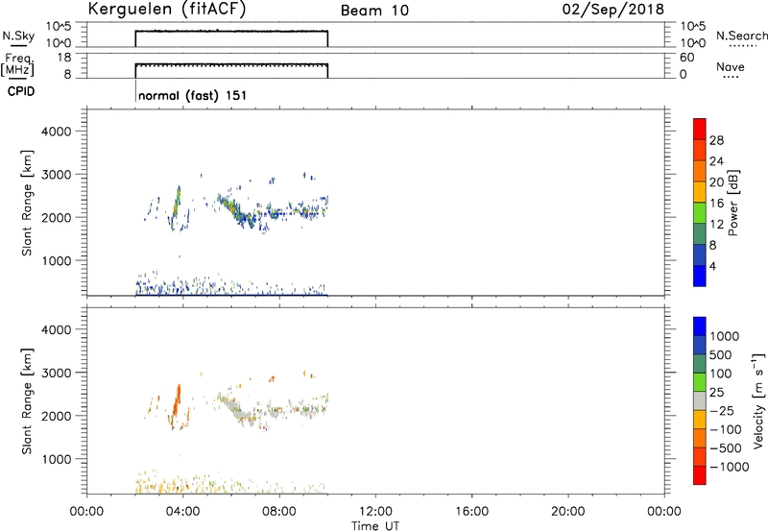The width and height of the screenshot is (768, 532).
Task: Click the 'Nave' legend label
Action: tap(731, 66)
